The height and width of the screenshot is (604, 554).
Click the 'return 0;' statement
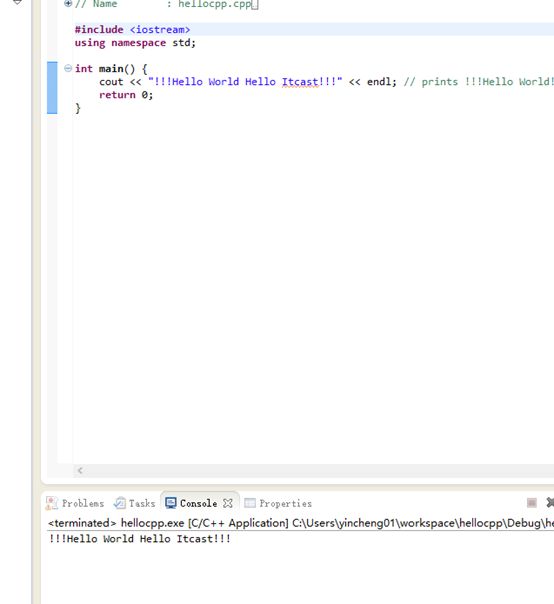(x=126, y=95)
